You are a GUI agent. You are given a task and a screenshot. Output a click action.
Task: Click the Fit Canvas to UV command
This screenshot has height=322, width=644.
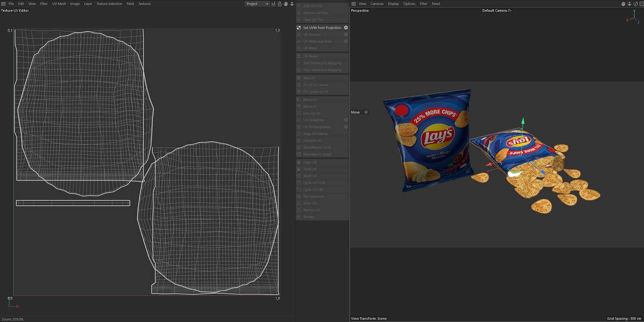coord(322,92)
